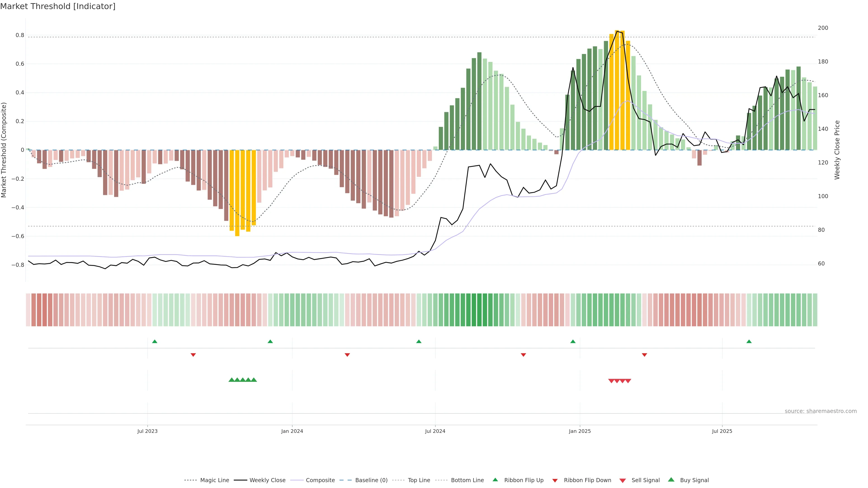Click the Buy Signal legend triangle icon
868x488 pixels.
(671, 480)
